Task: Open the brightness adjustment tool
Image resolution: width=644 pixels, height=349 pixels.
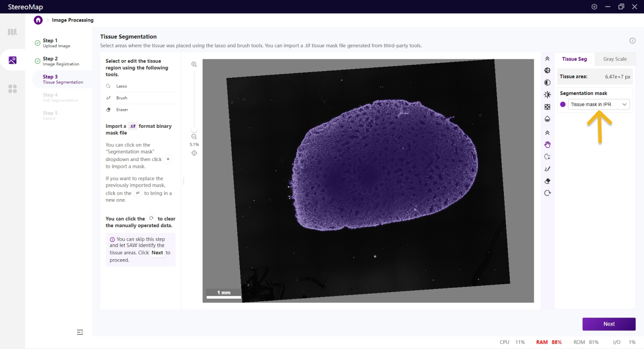Action: tap(547, 95)
